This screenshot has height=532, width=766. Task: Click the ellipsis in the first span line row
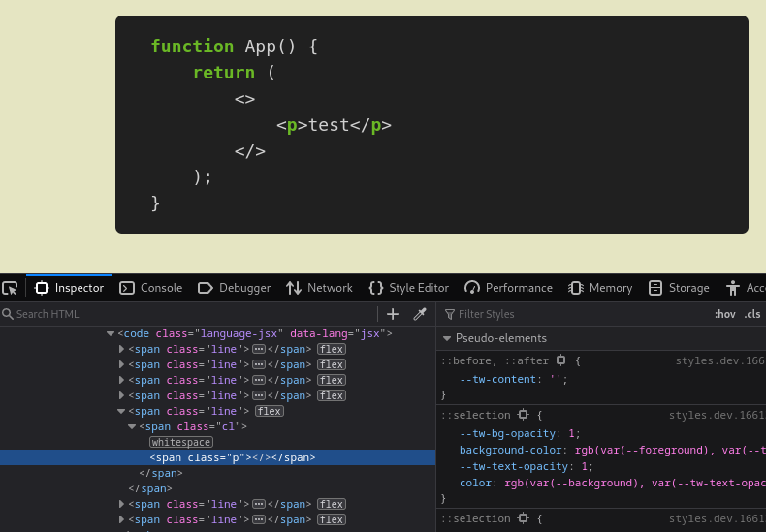259,350
